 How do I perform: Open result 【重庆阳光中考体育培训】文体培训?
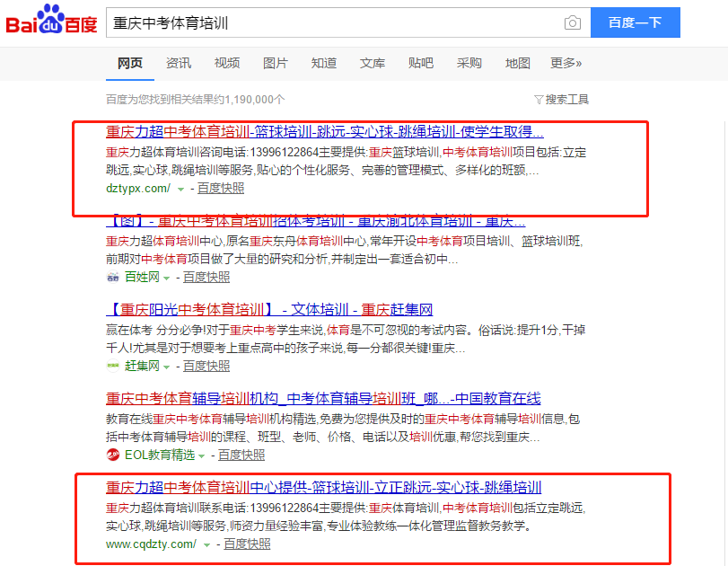pos(269,310)
